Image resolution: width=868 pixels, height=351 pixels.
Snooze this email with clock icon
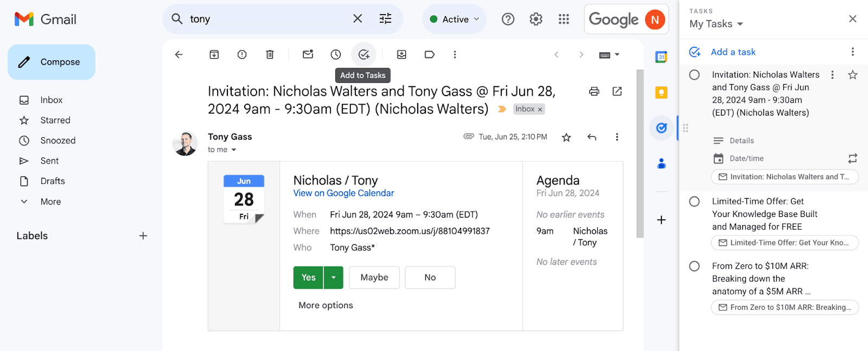[x=336, y=54]
